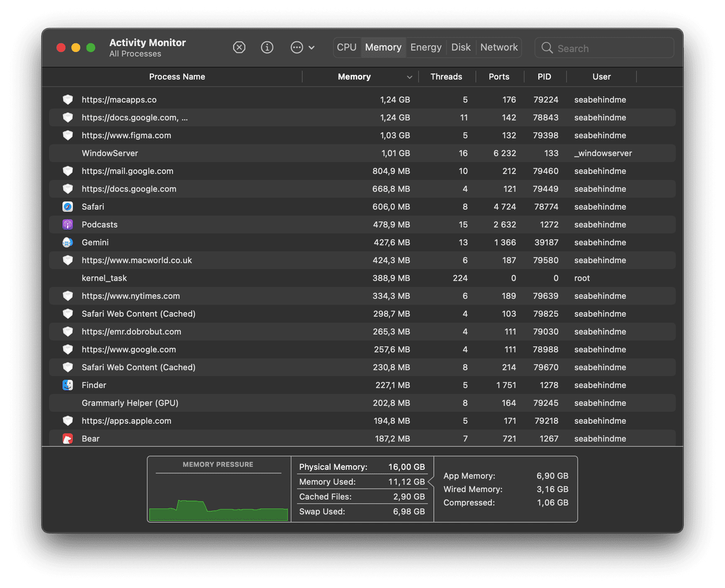725x588 pixels.
Task: Click the _windowserver user cell
Action: [603, 153]
